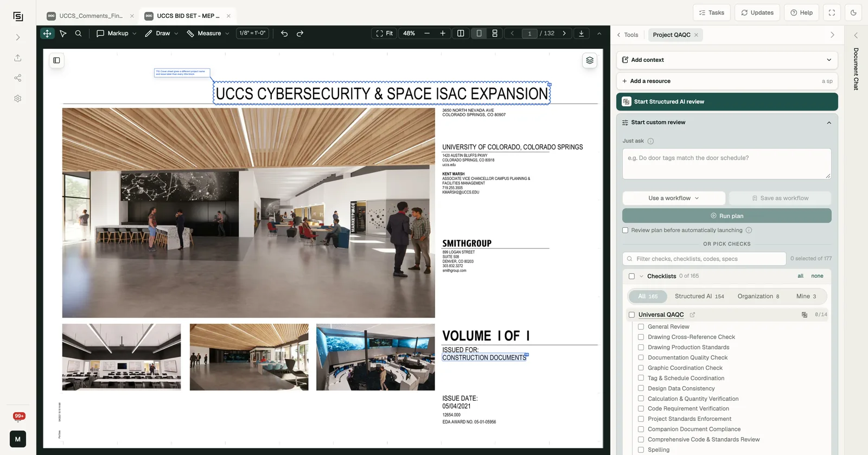
Task: Collapse the Checklists group chevron
Action: point(641,276)
